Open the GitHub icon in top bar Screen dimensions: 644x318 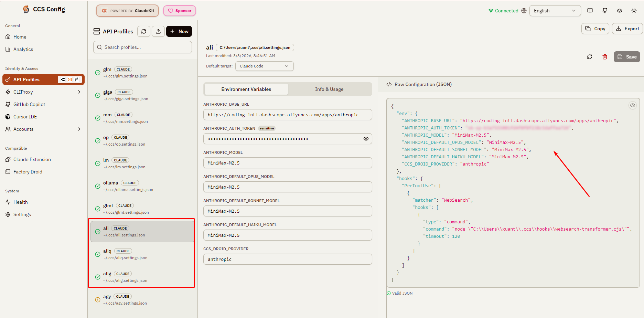pyautogui.click(x=605, y=11)
